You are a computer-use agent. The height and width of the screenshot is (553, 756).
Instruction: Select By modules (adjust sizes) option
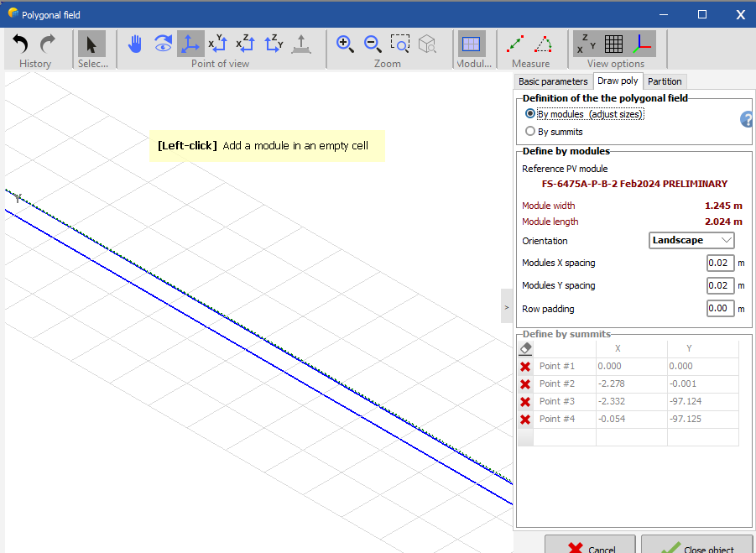[530, 114]
